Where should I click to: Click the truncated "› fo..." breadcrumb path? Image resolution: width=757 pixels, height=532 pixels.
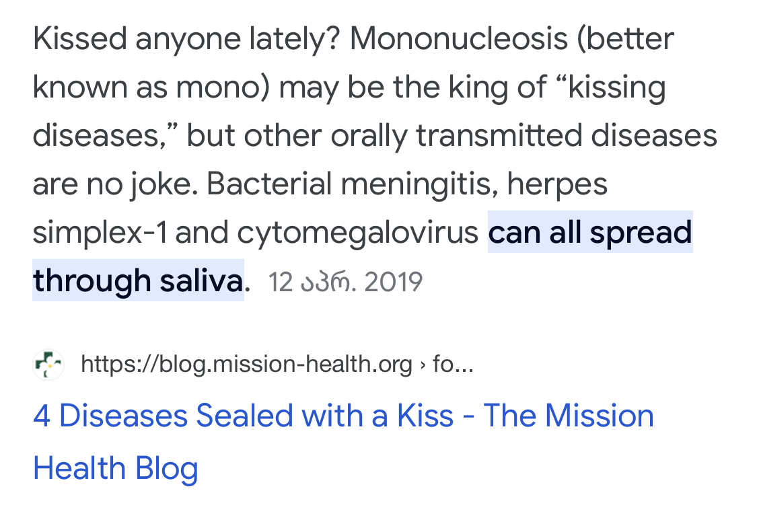(447, 365)
